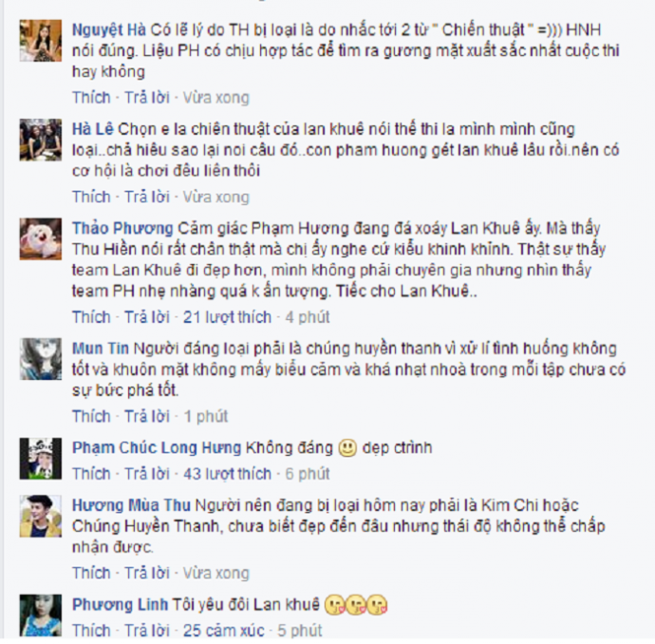Viewport: 655px width, 644px height.
Task: Reply to Hà Lê's comment via Trả lời
Action: 147,197
